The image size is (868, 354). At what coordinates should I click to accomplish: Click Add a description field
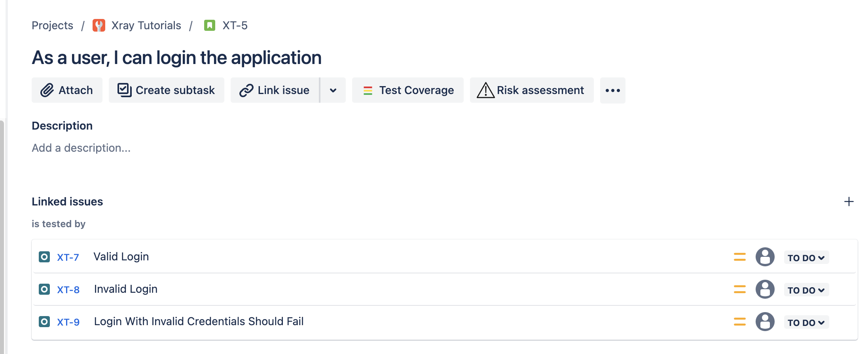81,148
